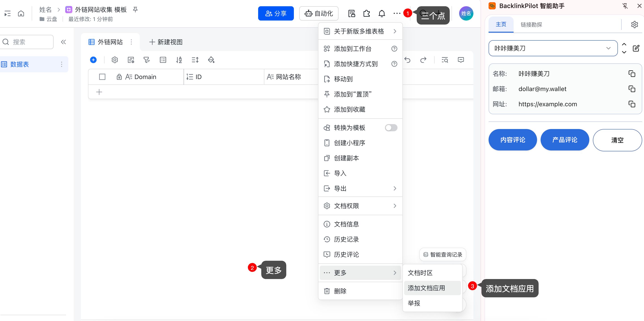Viewport: 644px width, 321px height.
Task: Open the 咔咔赚美刀 profile dropdown
Action: pos(553,48)
